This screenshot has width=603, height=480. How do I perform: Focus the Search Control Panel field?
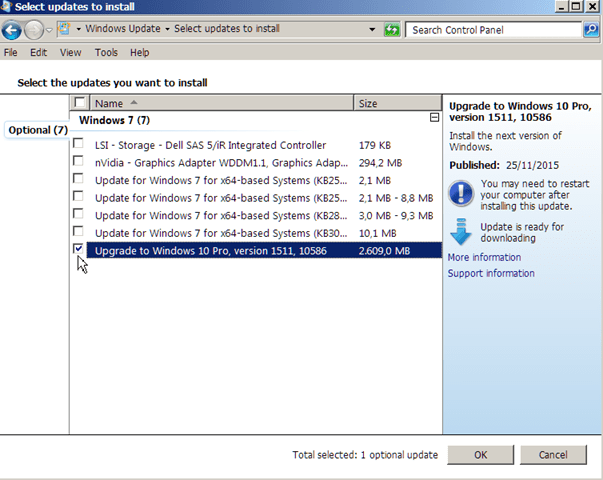493,30
